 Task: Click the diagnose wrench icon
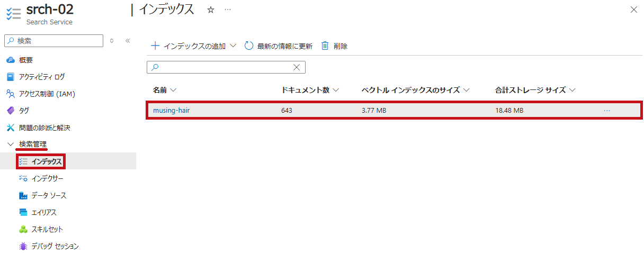10,128
